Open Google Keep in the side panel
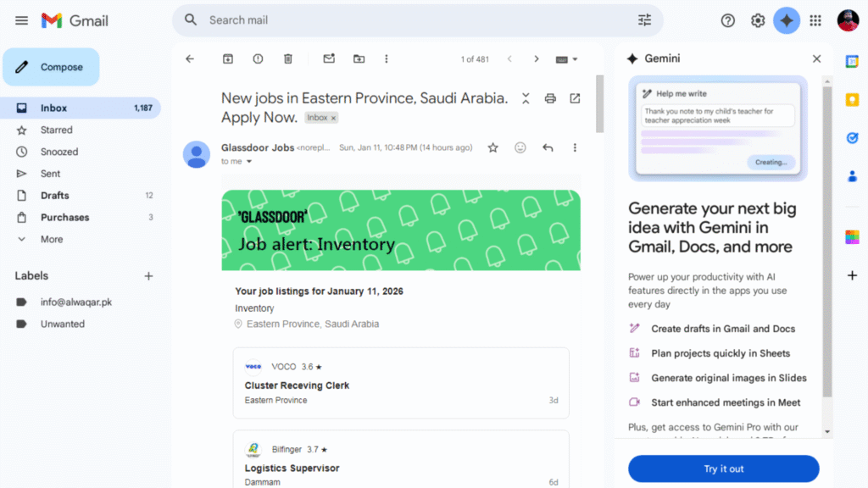 point(853,101)
